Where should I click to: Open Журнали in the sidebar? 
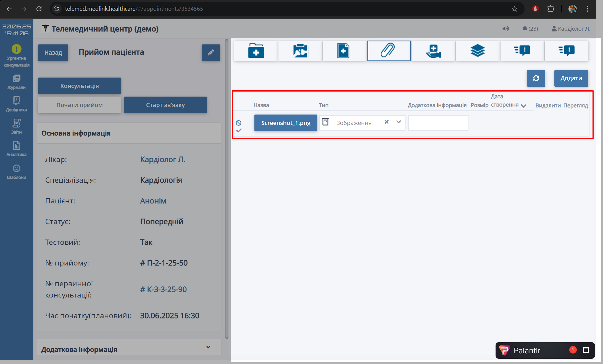pyautogui.click(x=16, y=82)
